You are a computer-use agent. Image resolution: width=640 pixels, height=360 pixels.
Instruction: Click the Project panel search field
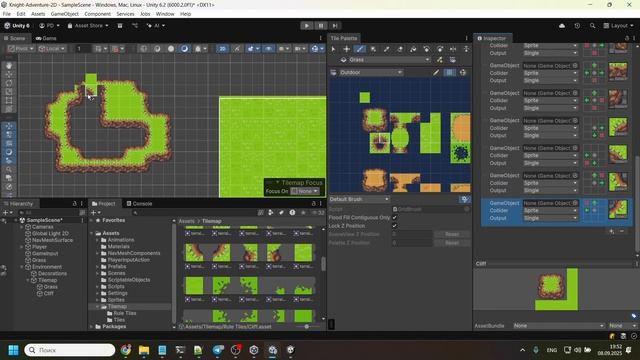pyautogui.click(x=194, y=213)
